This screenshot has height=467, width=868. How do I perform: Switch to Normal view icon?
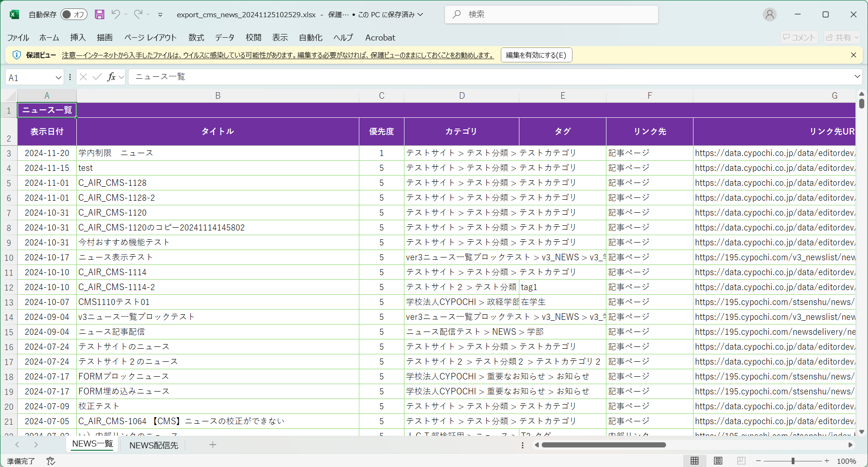[694, 460]
